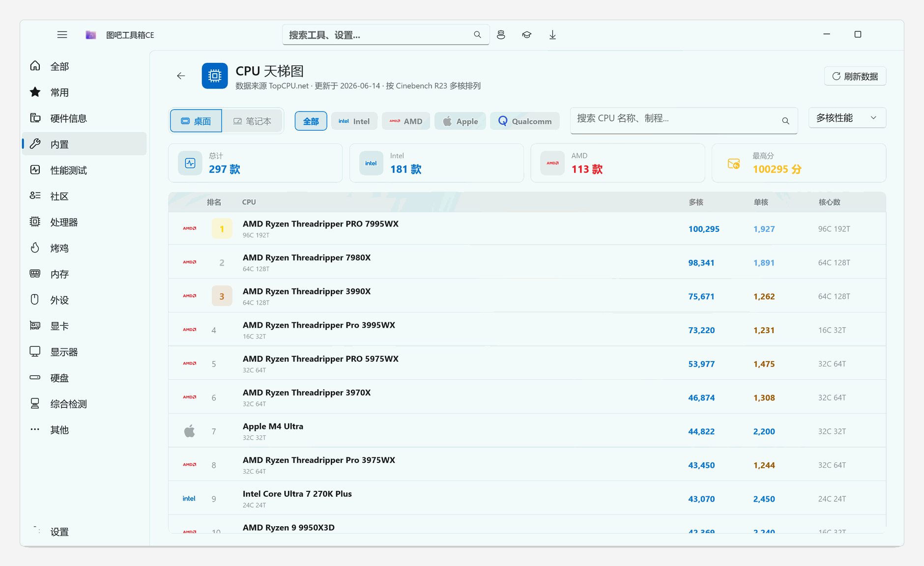924x566 pixels.
Task: Open 显卡 graphics card section
Action: coord(84,326)
